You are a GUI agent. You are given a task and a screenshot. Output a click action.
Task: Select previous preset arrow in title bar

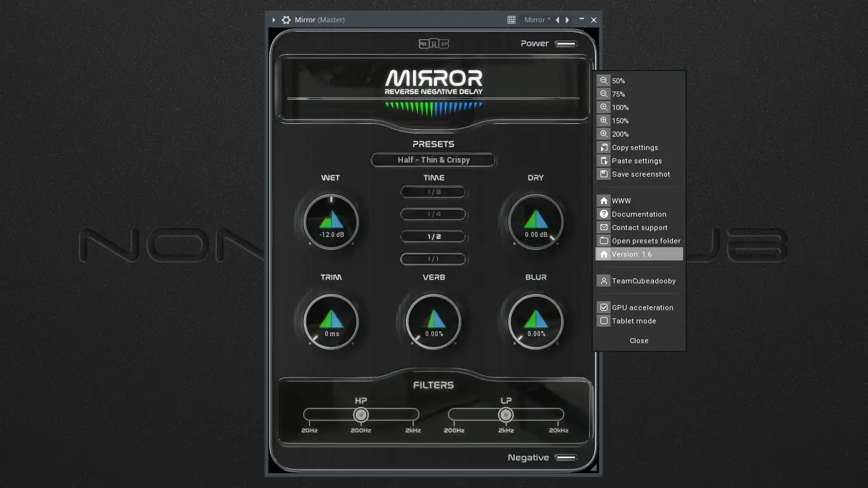click(558, 20)
